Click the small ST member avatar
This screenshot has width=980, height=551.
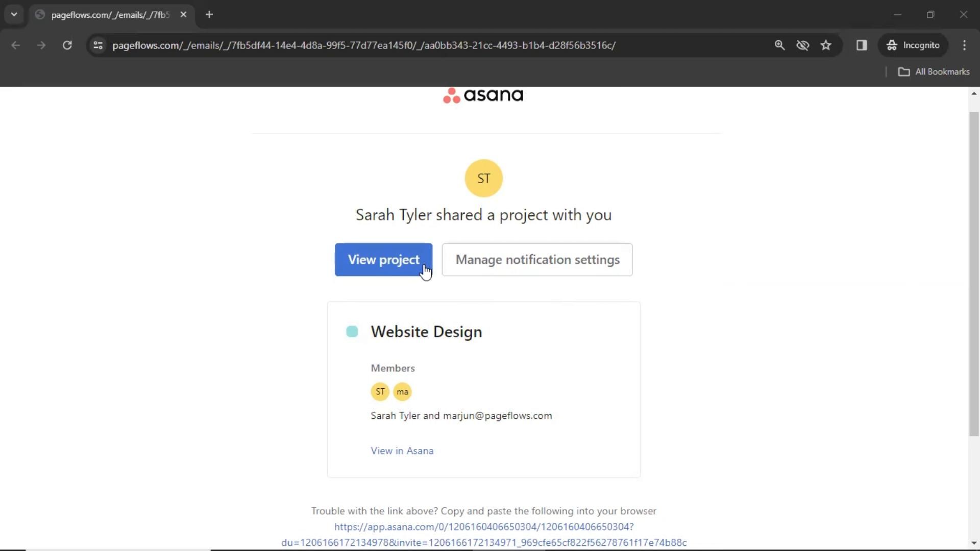[x=380, y=392]
